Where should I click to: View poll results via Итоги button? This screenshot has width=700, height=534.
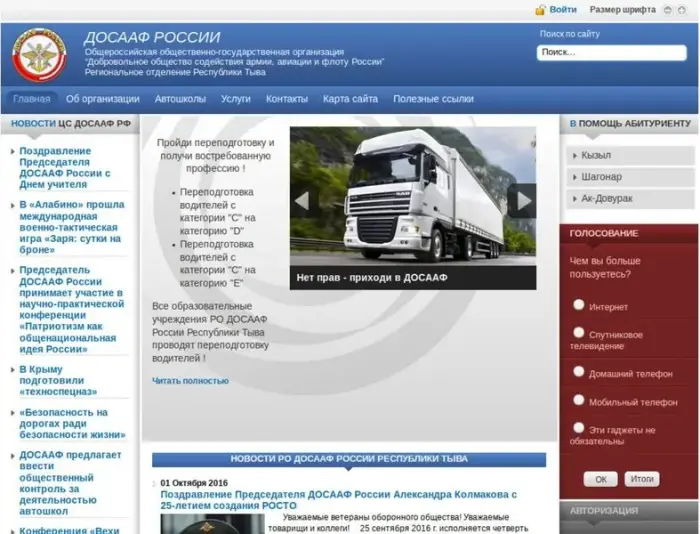click(x=642, y=479)
